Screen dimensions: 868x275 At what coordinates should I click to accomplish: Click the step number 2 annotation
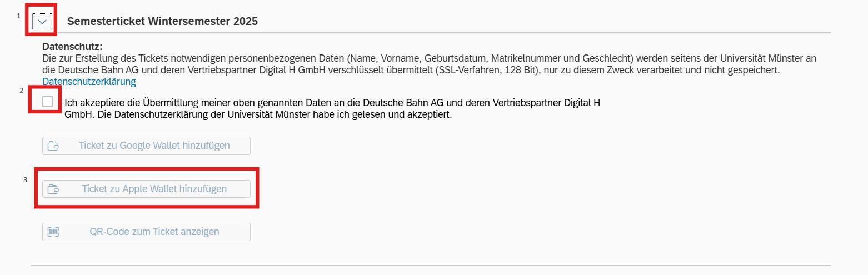tap(21, 90)
